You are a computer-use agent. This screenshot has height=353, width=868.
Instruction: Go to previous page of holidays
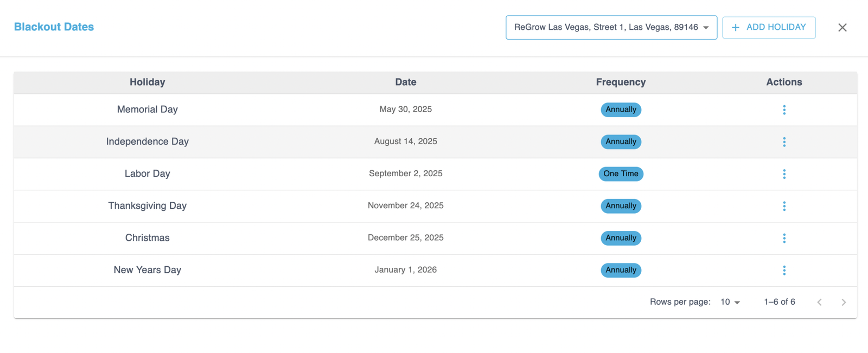[x=820, y=302]
